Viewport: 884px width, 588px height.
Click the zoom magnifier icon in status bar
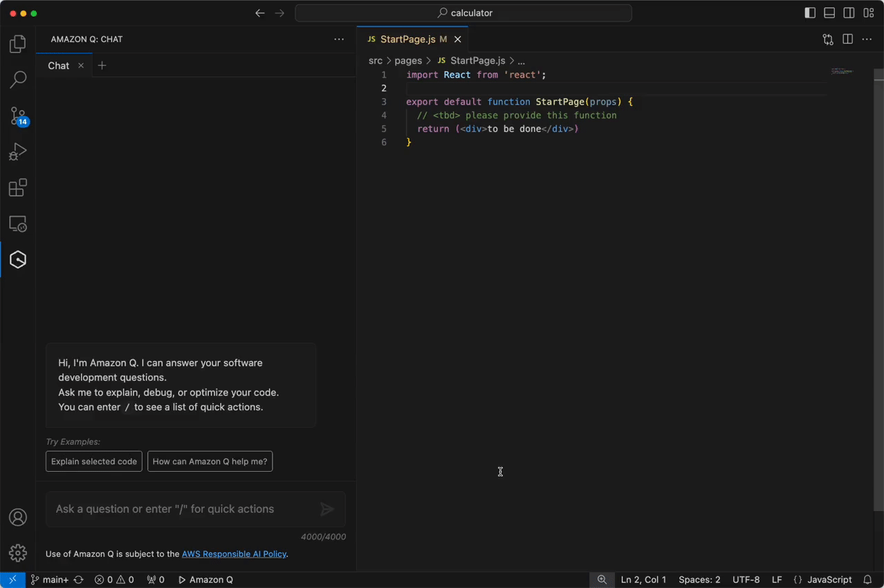click(602, 580)
